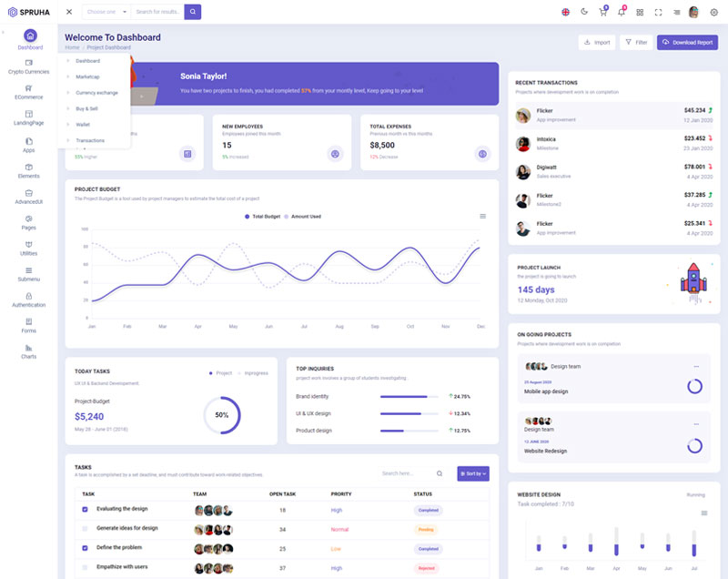
Task: Choose 'Buy & Sell' in the submenu
Action: (87, 108)
